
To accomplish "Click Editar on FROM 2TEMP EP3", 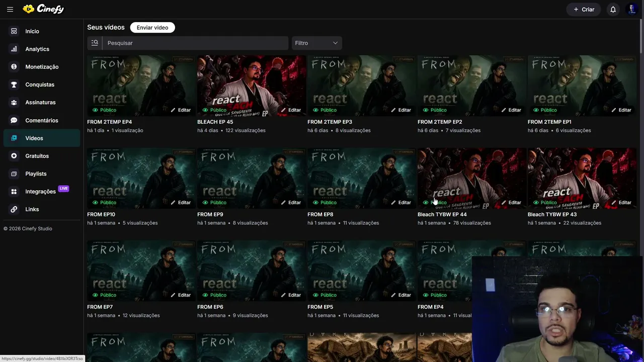I will [x=401, y=110].
